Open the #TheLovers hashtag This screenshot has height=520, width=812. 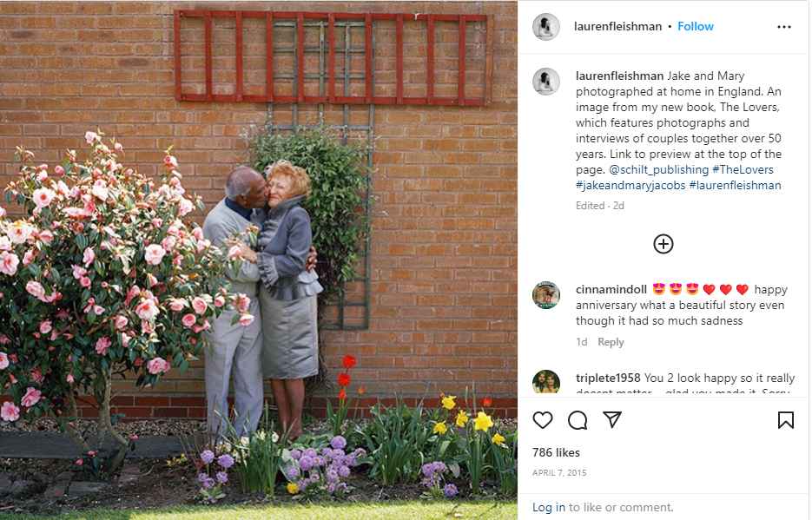743,169
